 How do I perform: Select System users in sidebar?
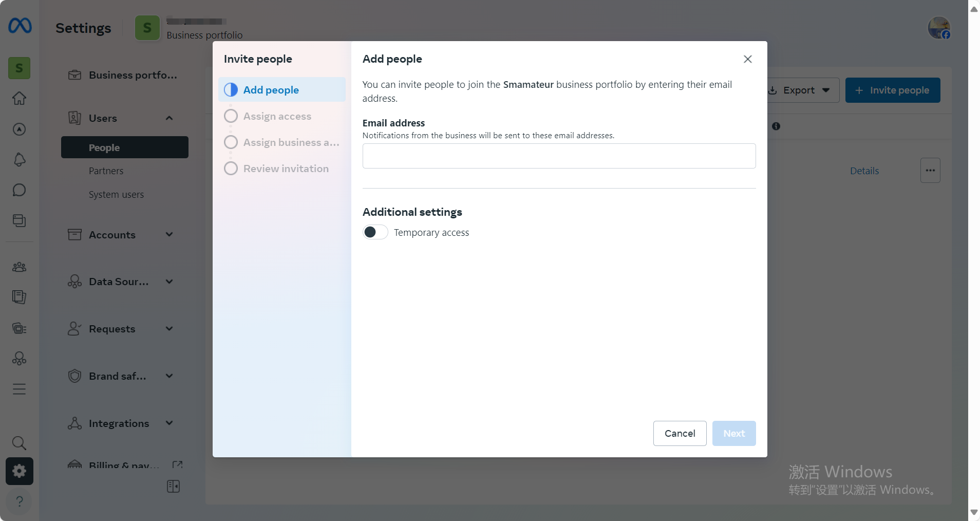click(x=116, y=195)
